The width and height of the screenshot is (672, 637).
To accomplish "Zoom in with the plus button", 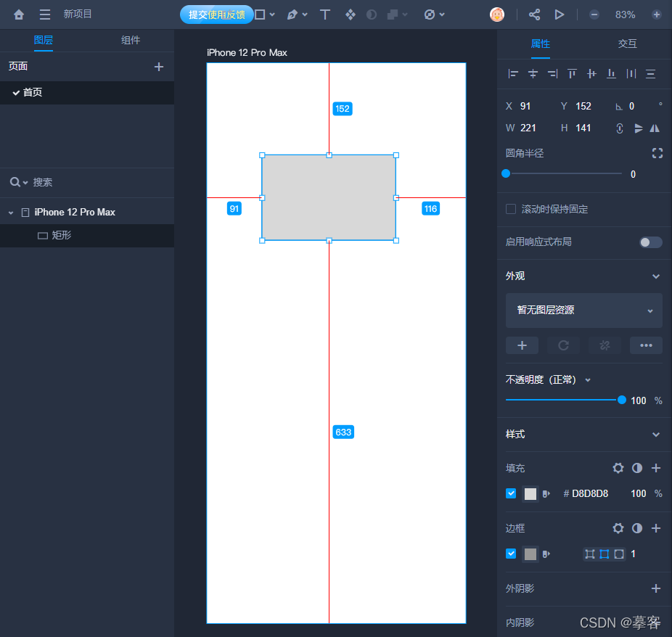I will tap(656, 15).
